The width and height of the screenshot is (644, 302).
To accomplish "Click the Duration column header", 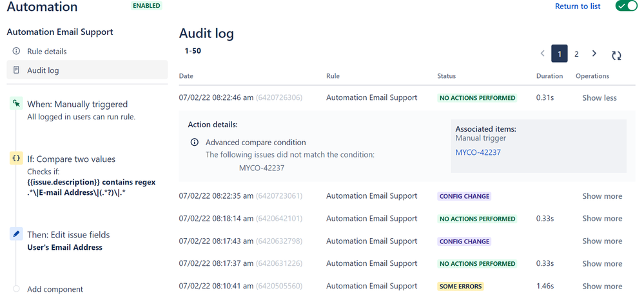I will (x=549, y=76).
